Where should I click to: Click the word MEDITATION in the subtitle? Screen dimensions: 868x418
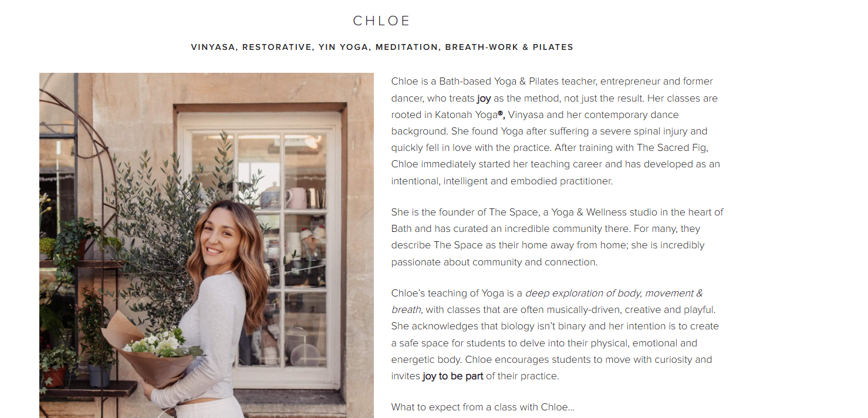(407, 47)
